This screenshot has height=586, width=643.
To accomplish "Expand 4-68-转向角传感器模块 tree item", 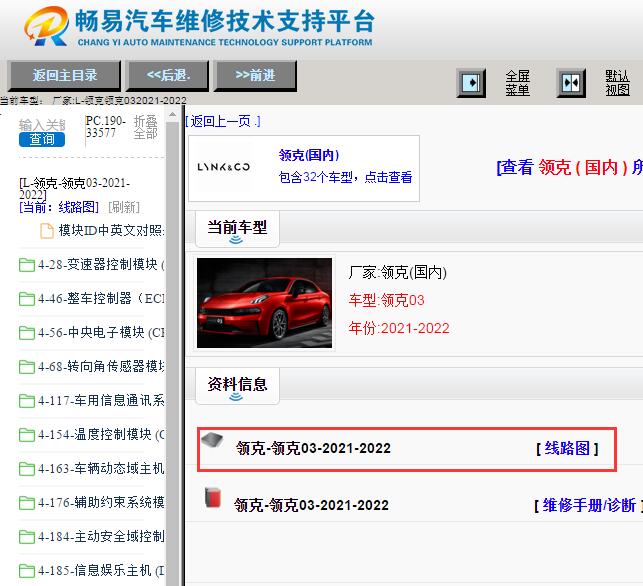I will (101, 366).
